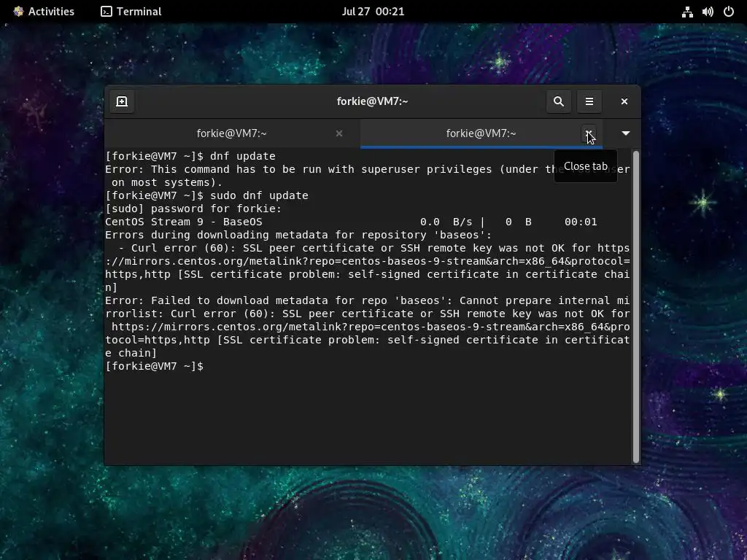This screenshot has height=560, width=747.
Task: Open a new terminal tab
Action: [x=122, y=101]
